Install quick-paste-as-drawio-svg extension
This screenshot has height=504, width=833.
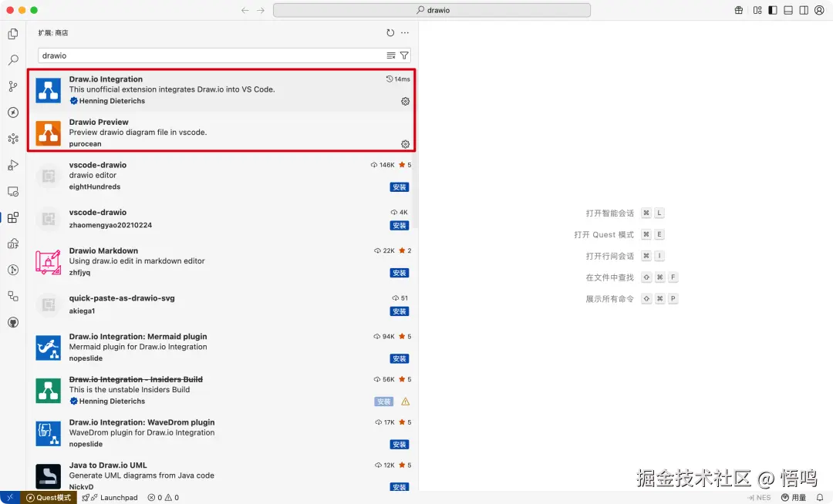[400, 311]
